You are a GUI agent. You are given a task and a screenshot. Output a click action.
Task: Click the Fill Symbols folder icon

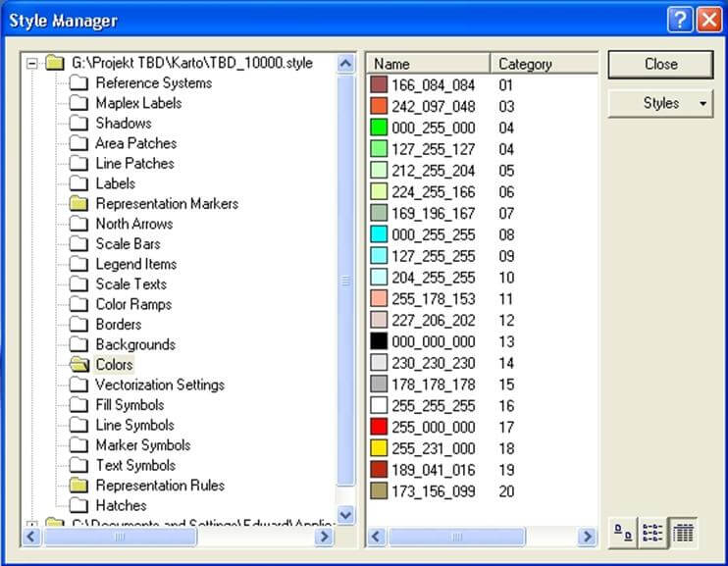point(79,405)
